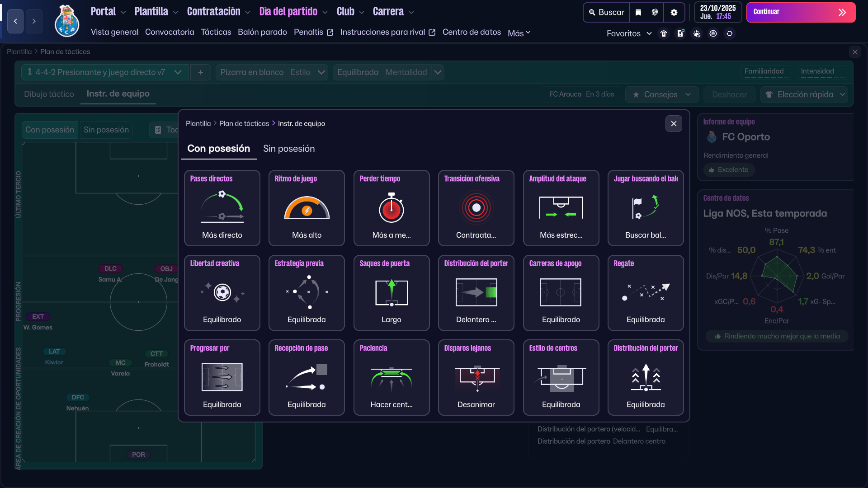Click the Buscar search field

[606, 13]
